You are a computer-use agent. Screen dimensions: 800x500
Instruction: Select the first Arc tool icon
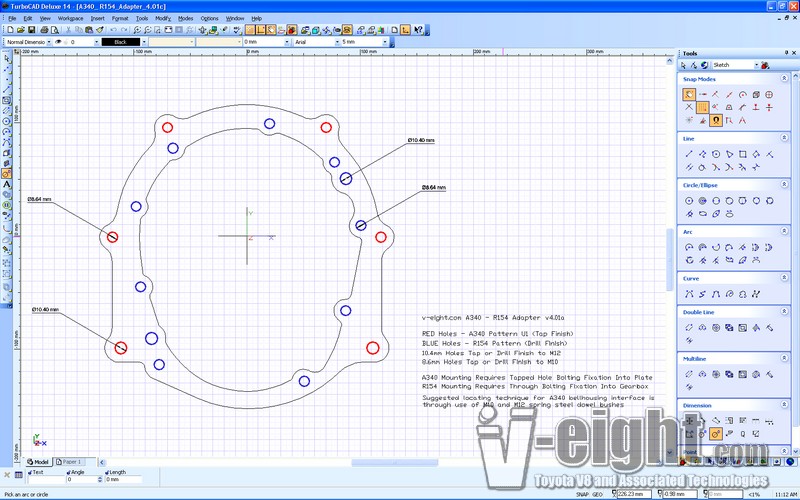[x=689, y=246]
